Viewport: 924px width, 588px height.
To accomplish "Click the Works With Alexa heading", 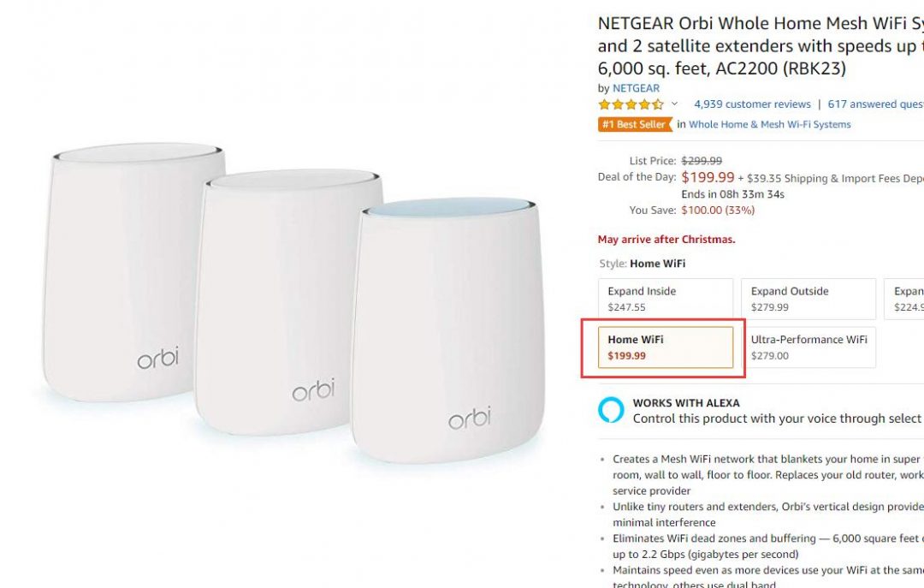I will (686, 403).
